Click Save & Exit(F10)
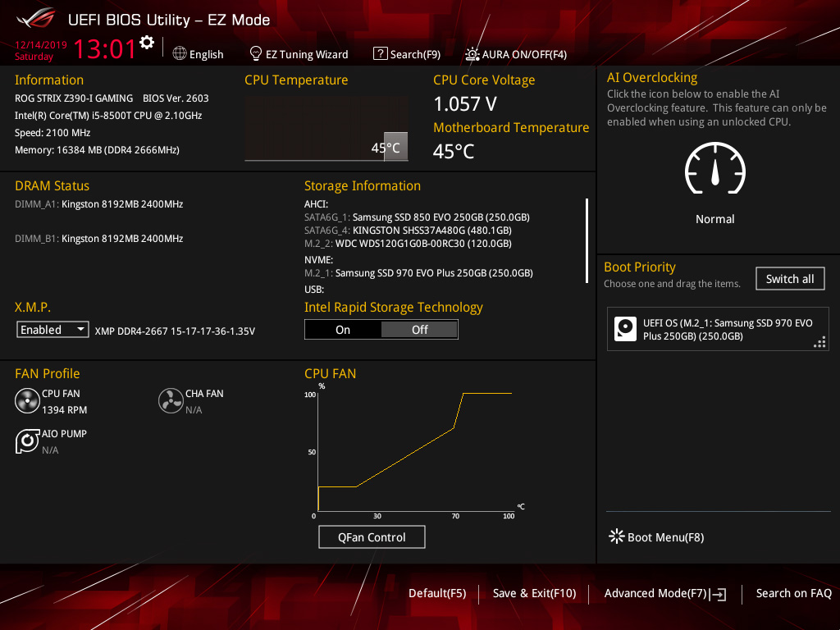Viewport: 840px width, 630px height. pyautogui.click(x=534, y=593)
